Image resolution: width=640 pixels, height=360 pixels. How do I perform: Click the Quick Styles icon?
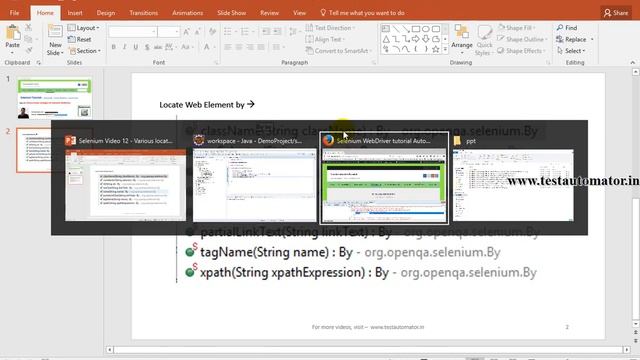point(484,32)
